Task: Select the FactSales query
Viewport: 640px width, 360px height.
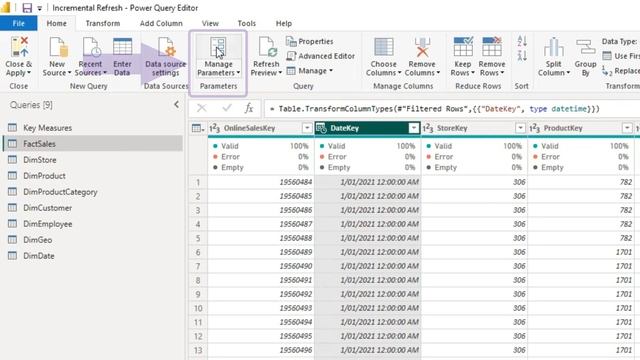Action: coord(92,144)
